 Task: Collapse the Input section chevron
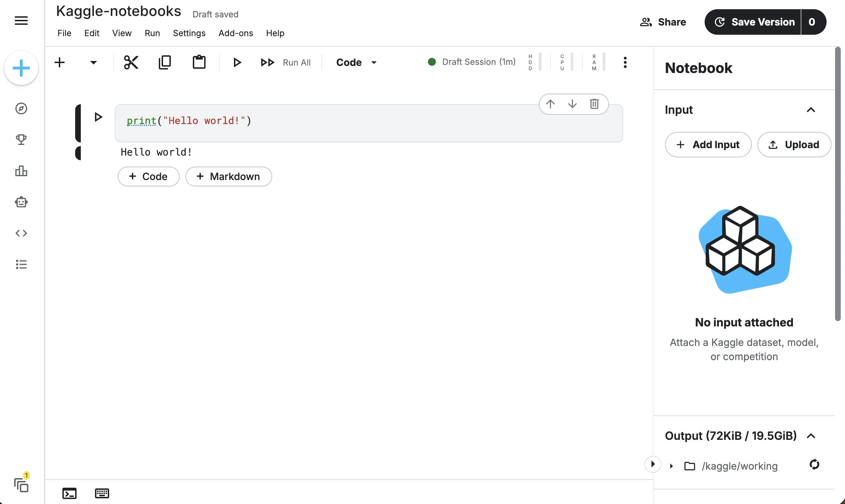(x=811, y=110)
